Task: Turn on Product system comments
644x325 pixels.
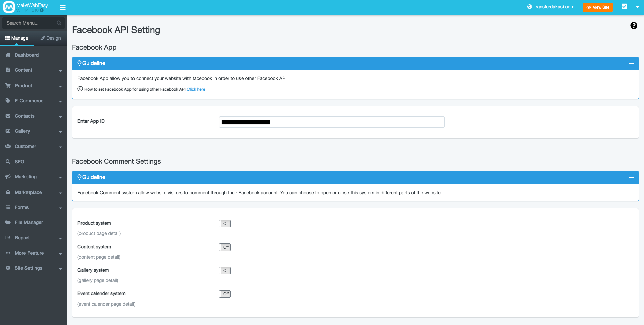Action: 225,223
